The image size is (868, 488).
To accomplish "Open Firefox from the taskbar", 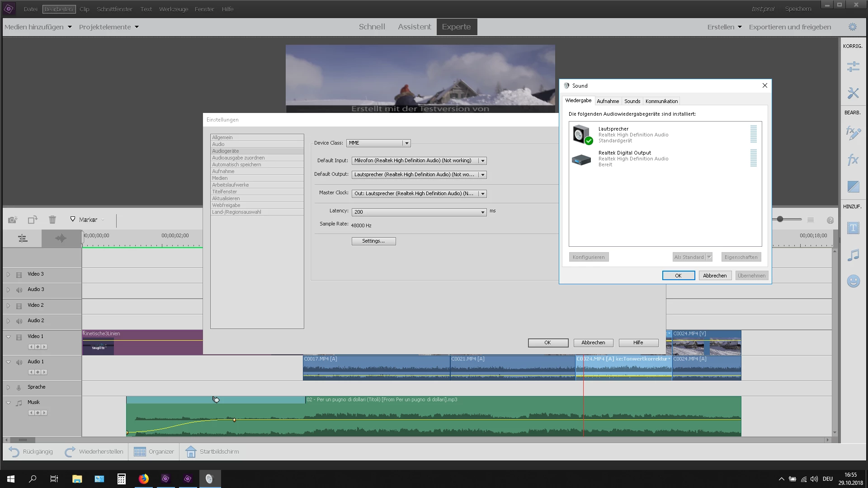I will [143, 479].
